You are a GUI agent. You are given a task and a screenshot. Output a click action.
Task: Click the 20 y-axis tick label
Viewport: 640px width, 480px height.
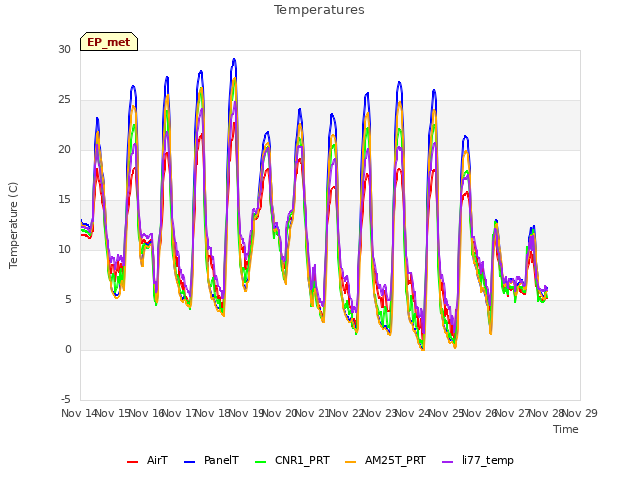[x=64, y=150]
